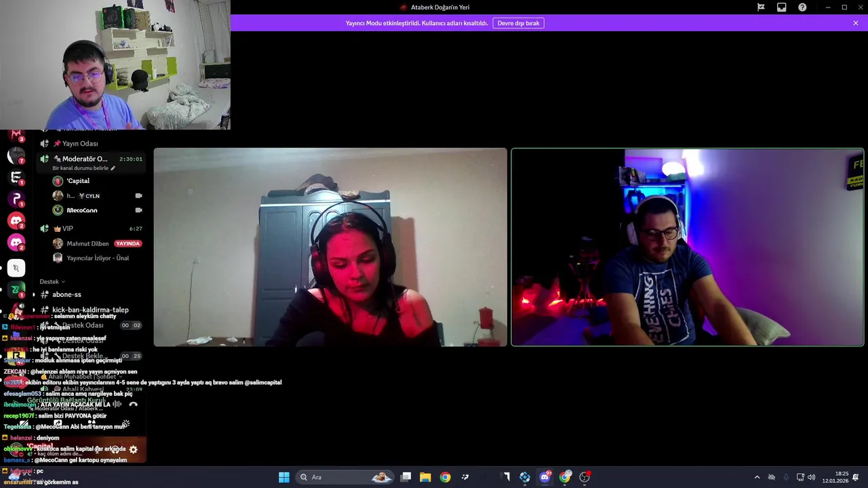Screen dimensions: 868x488
Task: Open the clock showing 18:25
Action: click(x=835, y=477)
